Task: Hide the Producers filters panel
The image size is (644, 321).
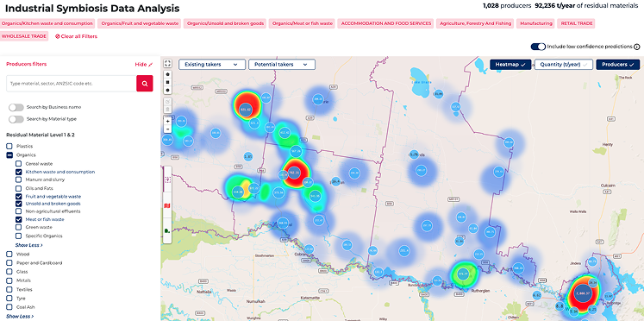Action: coord(144,65)
